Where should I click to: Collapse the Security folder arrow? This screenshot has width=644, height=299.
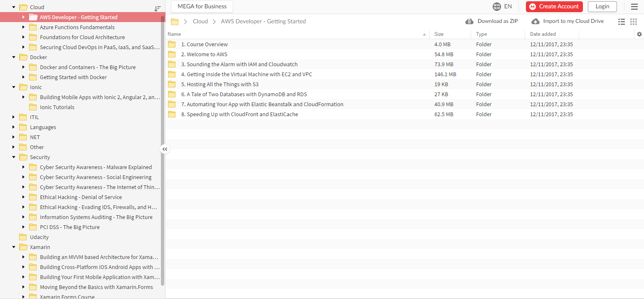click(x=14, y=157)
